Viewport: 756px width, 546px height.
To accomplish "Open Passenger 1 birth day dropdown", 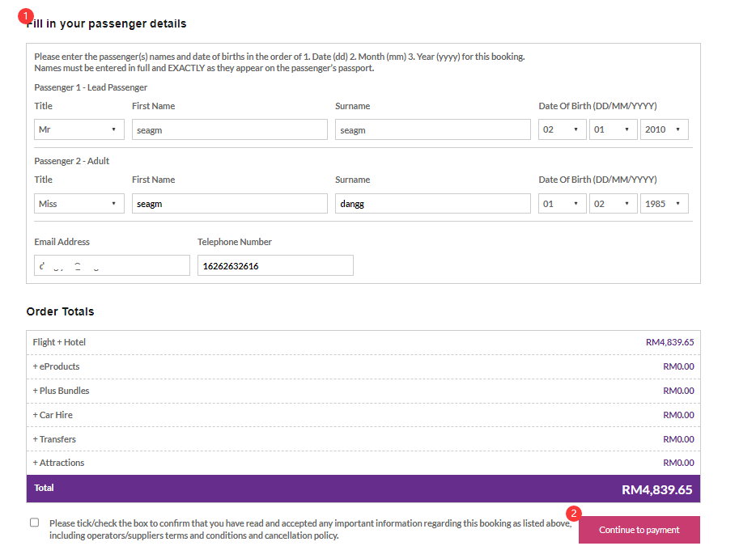I will click(x=563, y=129).
